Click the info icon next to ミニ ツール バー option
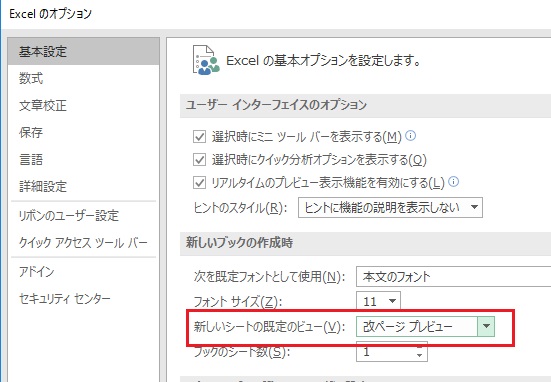Viewport: 551px width, 382px height. tap(410, 136)
